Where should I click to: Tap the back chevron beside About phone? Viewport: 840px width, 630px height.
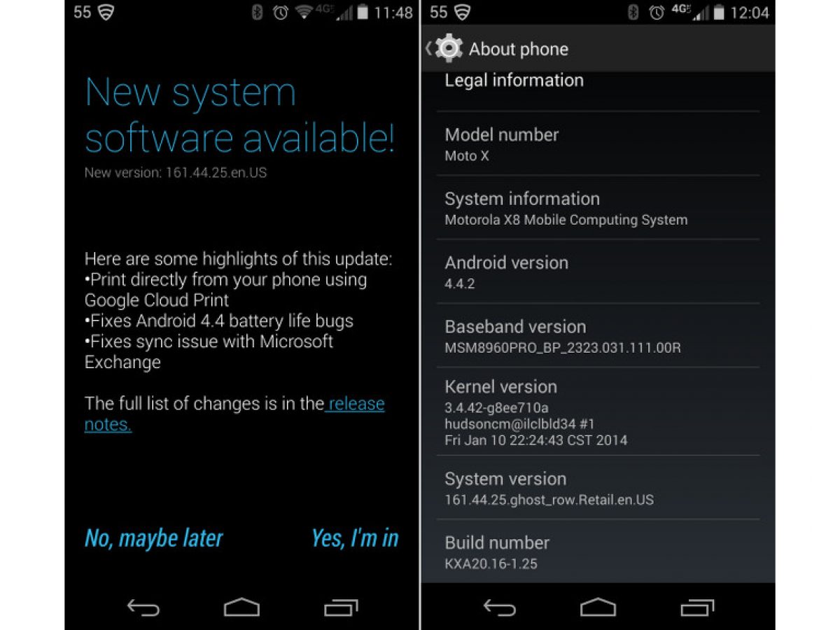[x=428, y=48]
